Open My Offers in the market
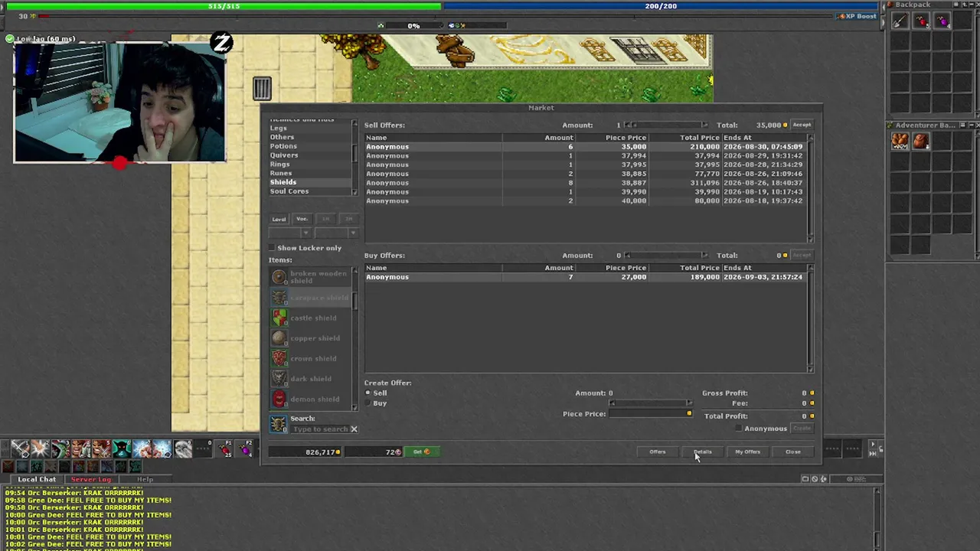 pyautogui.click(x=748, y=452)
